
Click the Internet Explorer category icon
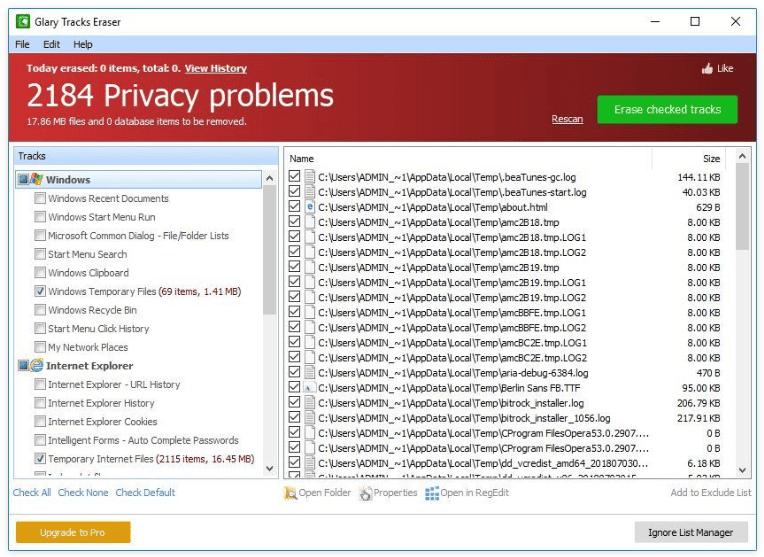point(36,365)
